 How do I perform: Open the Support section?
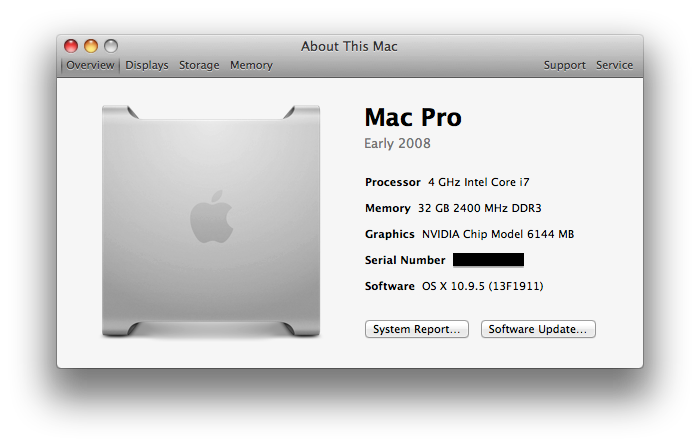564,65
